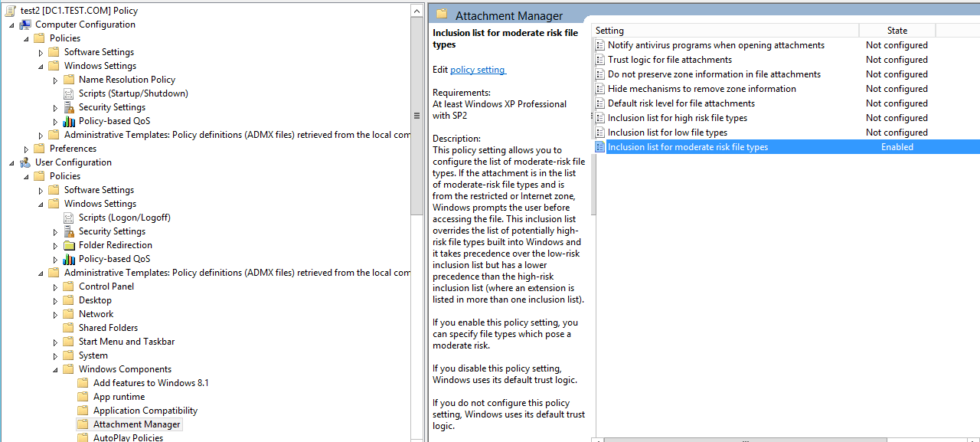Click the User Configuration user icon
This screenshot has height=442, width=980.
[x=25, y=162]
